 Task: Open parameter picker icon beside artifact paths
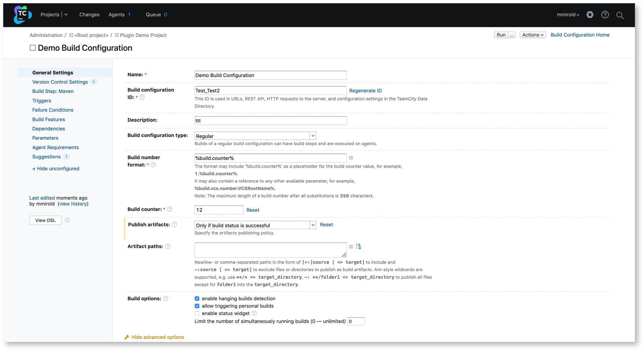coord(351,247)
